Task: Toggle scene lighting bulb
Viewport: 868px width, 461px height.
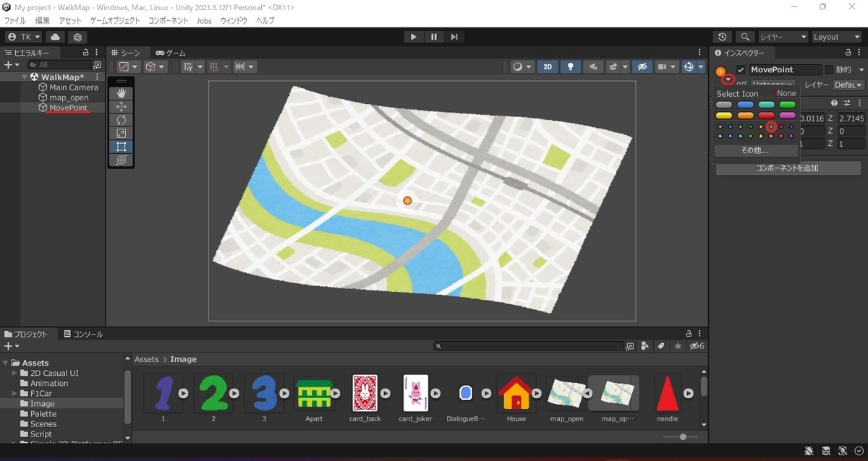Action: pyautogui.click(x=571, y=66)
